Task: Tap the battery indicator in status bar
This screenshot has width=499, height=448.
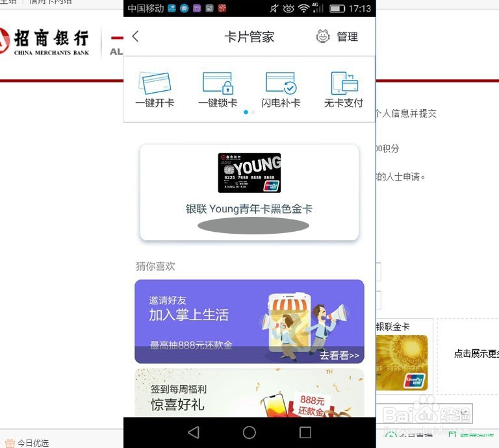Action: 337,8
